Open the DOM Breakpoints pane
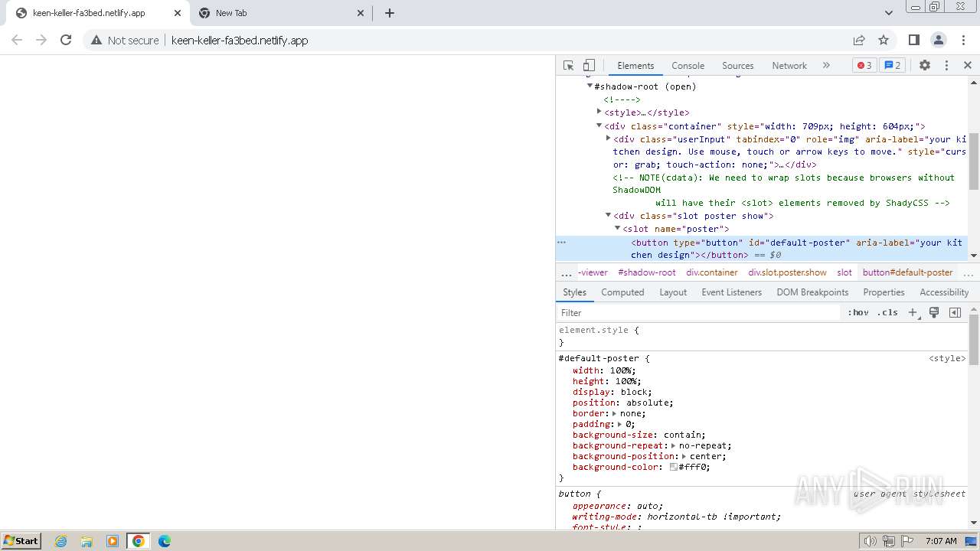This screenshot has width=980, height=551. 812,292
